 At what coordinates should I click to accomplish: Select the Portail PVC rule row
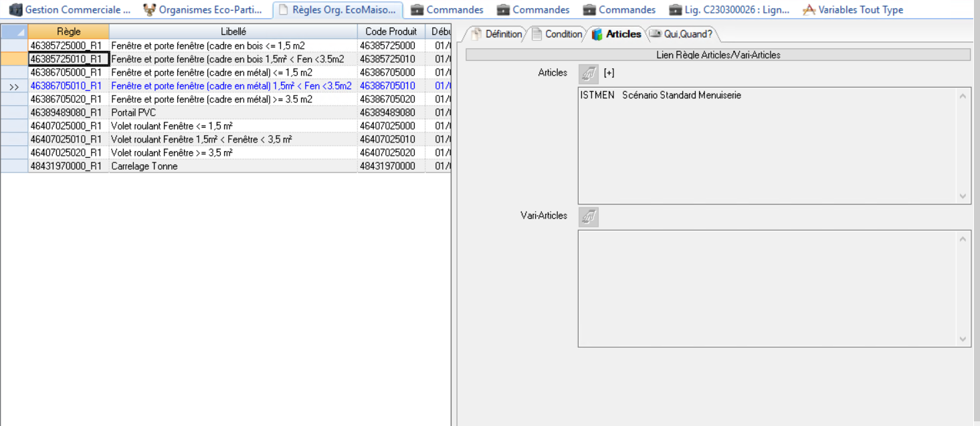[134, 112]
